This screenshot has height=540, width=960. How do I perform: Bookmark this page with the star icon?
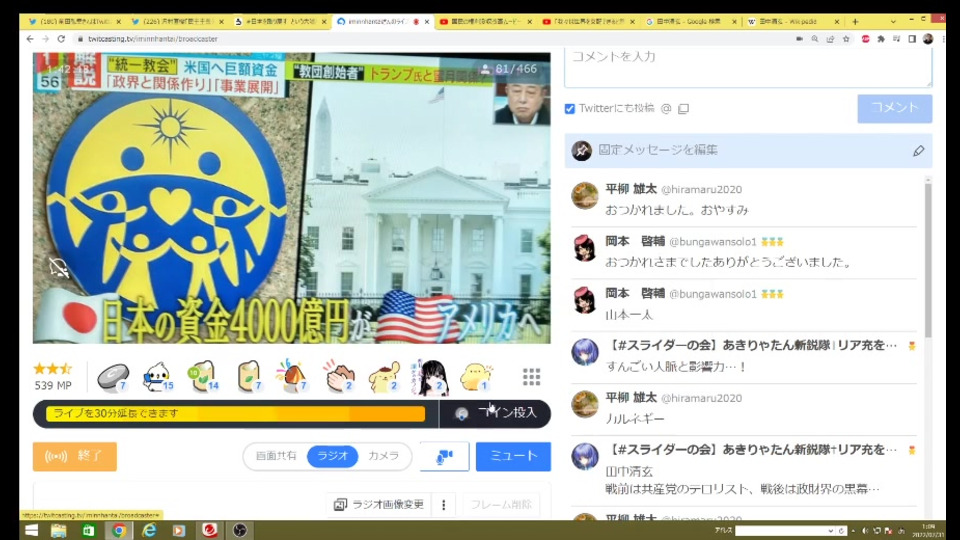click(846, 39)
